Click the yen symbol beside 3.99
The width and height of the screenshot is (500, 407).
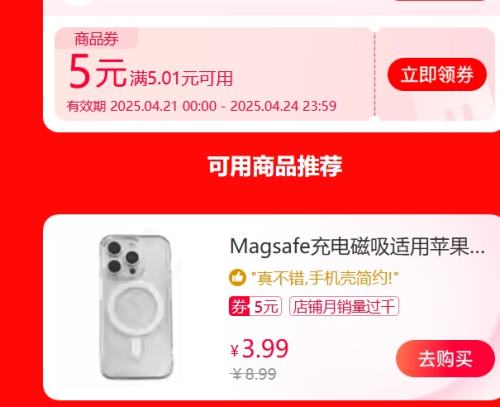tap(235, 351)
